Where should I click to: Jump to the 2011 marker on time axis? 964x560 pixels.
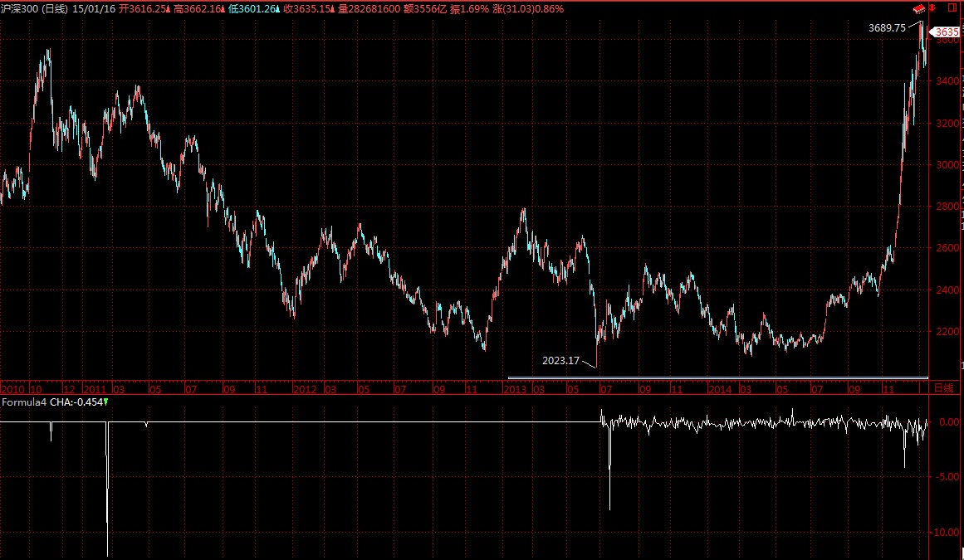(95, 389)
